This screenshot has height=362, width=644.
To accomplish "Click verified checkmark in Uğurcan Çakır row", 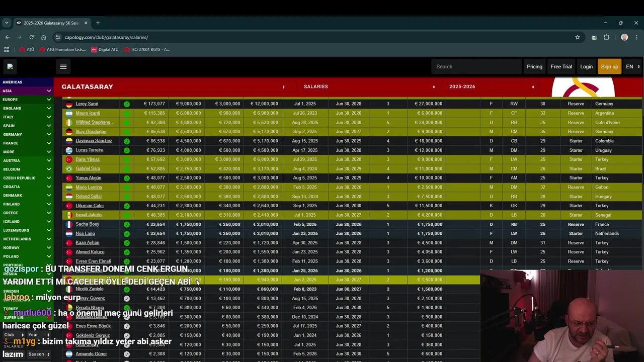I will [x=127, y=206].
